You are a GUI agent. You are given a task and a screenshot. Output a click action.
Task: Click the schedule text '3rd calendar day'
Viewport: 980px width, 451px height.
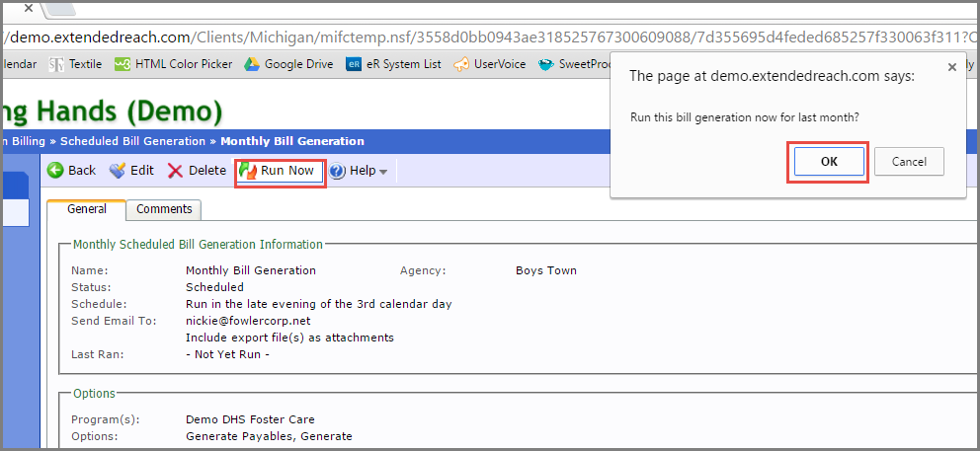coord(404,304)
